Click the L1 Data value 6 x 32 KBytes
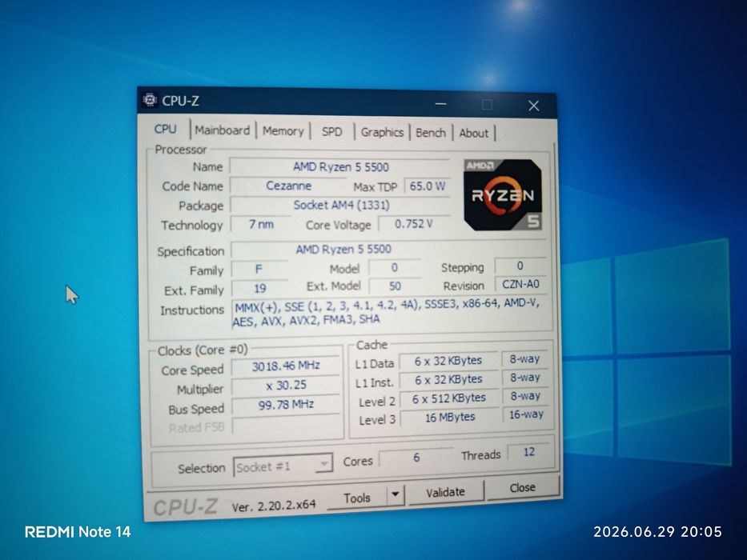The height and width of the screenshot is (560, 747). click(x=448, y=361)
